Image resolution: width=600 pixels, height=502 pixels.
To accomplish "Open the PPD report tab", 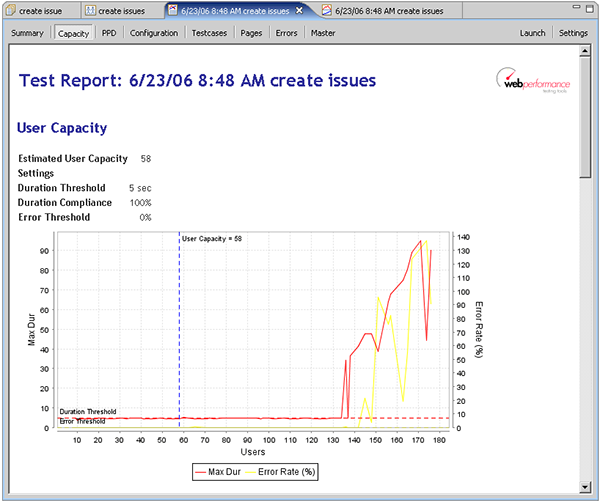I will (x=109, y=33).
